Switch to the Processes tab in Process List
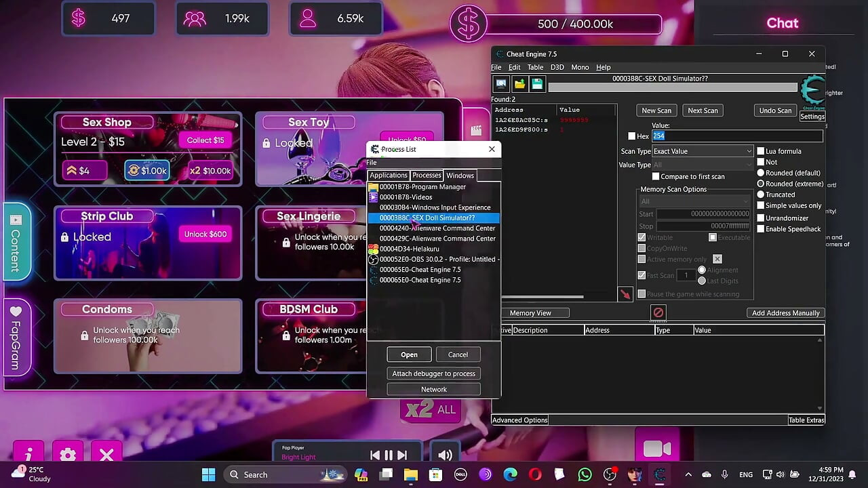Viewport: 868px width, 488px height. [427, 176]
